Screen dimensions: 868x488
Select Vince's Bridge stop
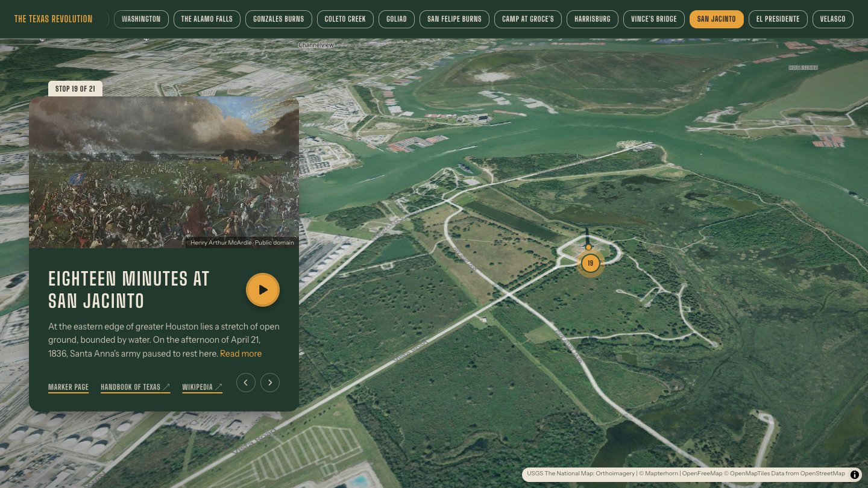pyautogui.click(x=654, y=19)
